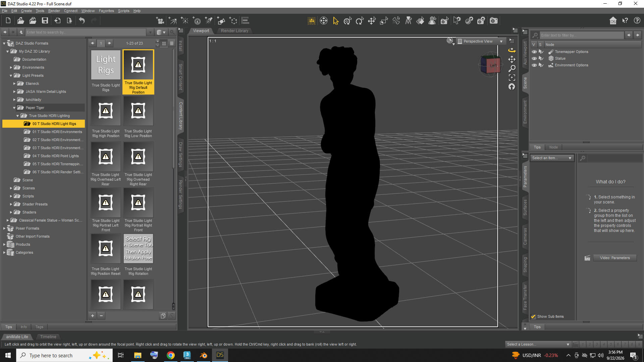
Task: Activate the Translate move tool
Action: click(x=372, y=21)
